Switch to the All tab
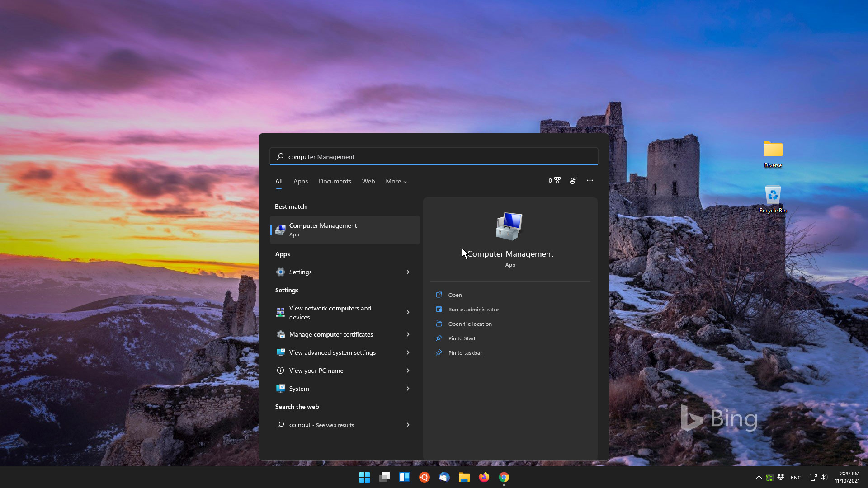The image size is (868, 488). click(x=279, y=181)
